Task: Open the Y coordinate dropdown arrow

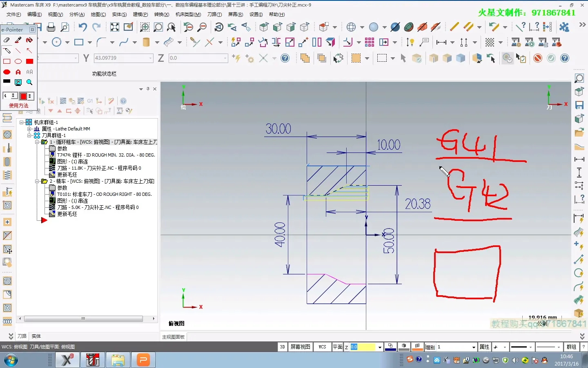Action: coord(151,58)
